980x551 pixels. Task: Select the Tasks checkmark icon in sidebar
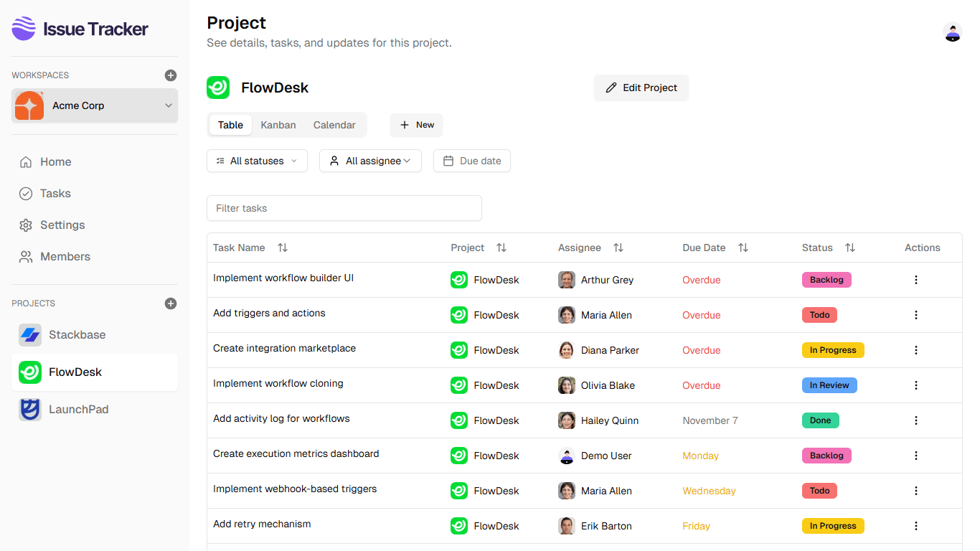[27, 193]
